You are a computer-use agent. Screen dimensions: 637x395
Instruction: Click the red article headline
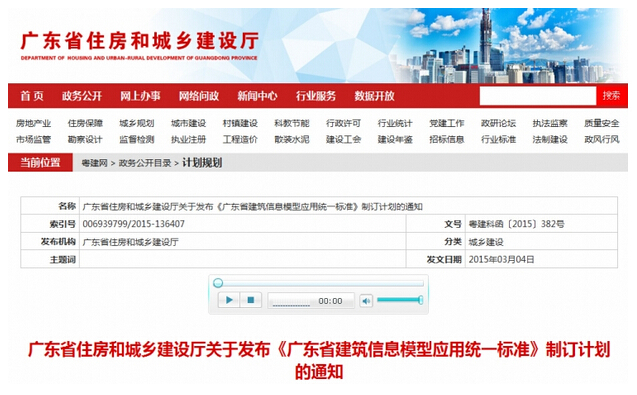(319, 360)
